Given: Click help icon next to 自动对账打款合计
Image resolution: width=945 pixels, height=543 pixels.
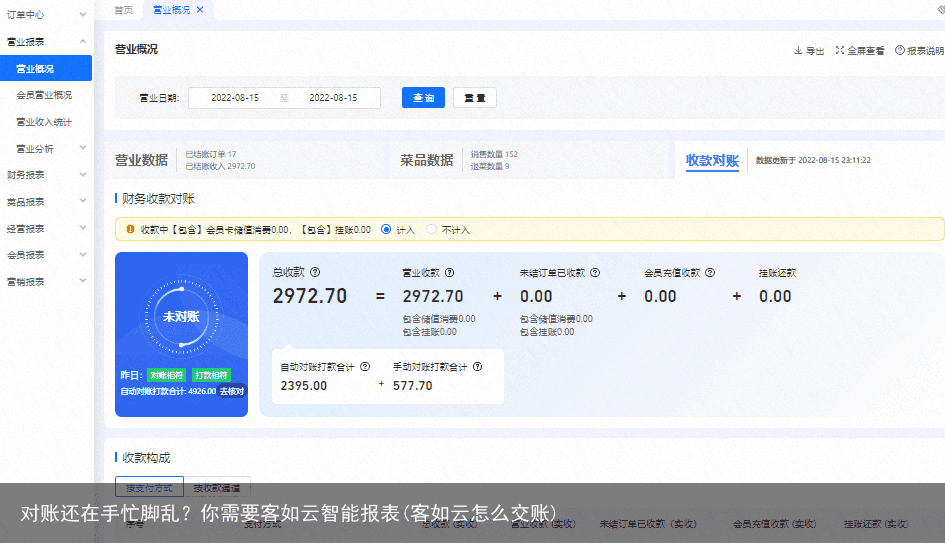Looking at the screenshot, I should tap(365, 366).
